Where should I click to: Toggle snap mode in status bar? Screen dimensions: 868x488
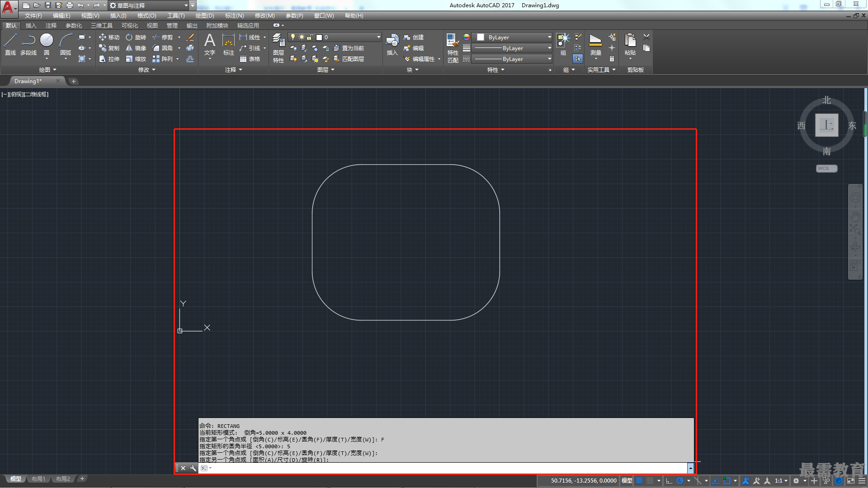click(x=650, y=481)
